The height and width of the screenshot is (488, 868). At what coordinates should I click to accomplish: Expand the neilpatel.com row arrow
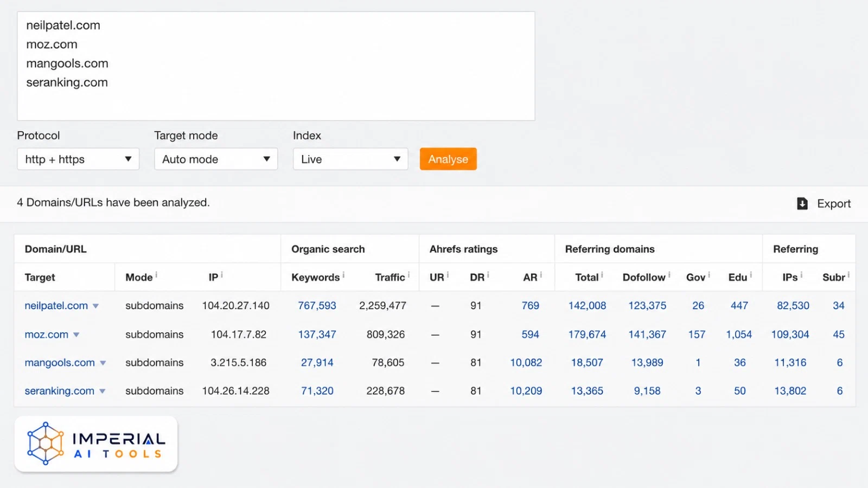tap(95, 306)
